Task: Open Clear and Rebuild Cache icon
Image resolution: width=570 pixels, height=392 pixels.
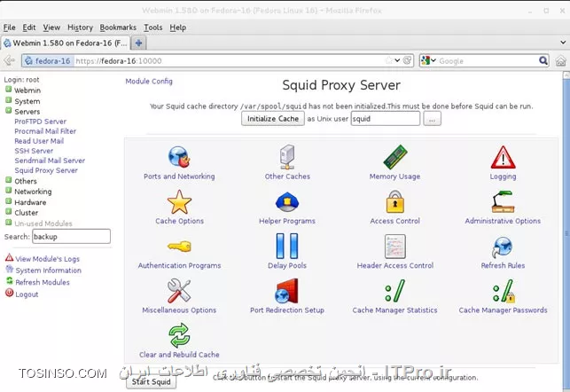Action: click(179, 335)
